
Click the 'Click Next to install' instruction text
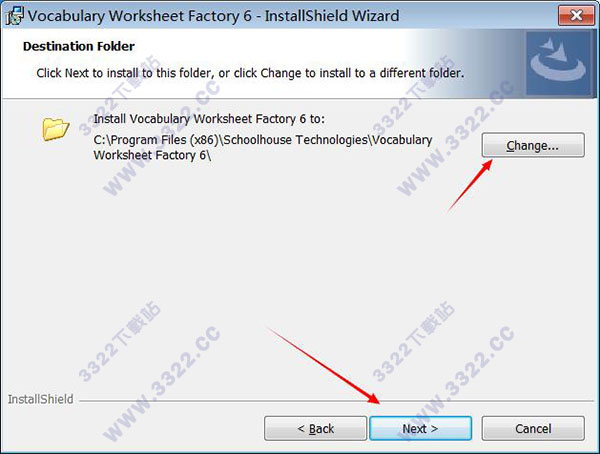click(x=250, y=73)
